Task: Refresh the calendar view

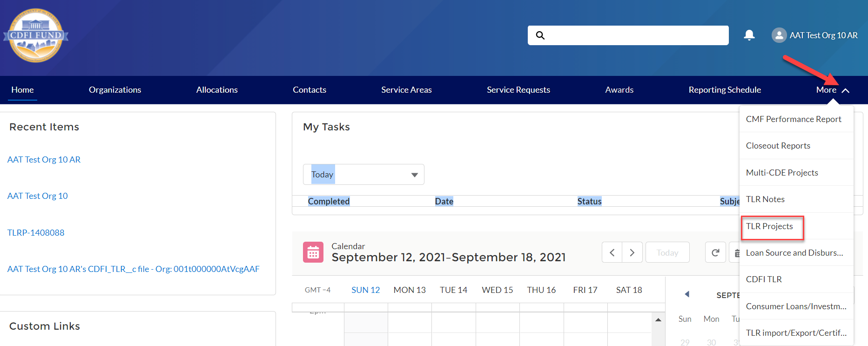Action: pos(715,252)
